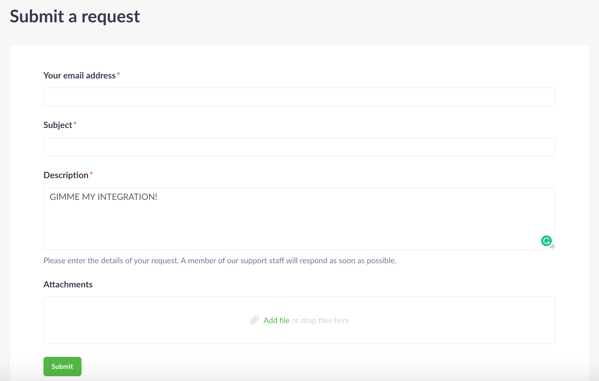Focus the Subject input field
599x381 pixels.
(299, 147)
